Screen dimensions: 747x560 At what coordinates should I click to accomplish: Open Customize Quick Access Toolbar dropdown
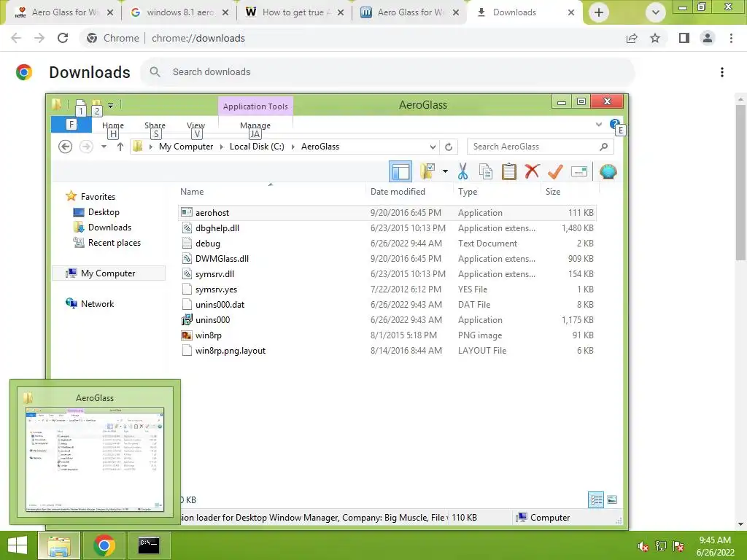click(110, 105)
